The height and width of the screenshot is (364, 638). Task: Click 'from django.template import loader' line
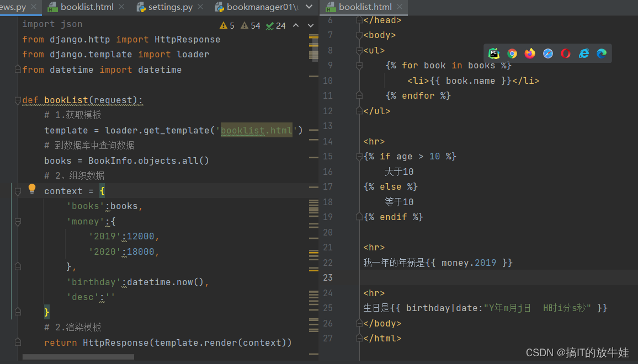point(115,55)
